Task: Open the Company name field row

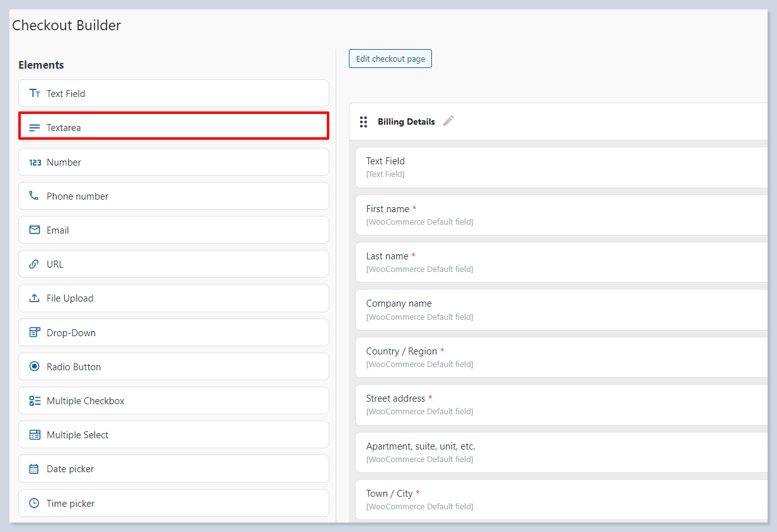Action: [560, 309]
